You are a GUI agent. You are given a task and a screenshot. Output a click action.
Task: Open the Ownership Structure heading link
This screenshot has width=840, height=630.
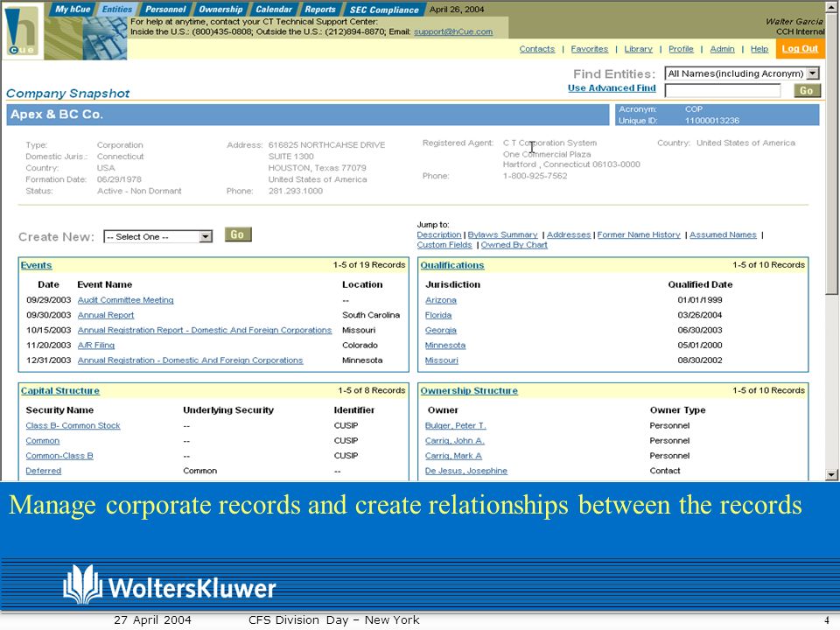pos(469,390)
